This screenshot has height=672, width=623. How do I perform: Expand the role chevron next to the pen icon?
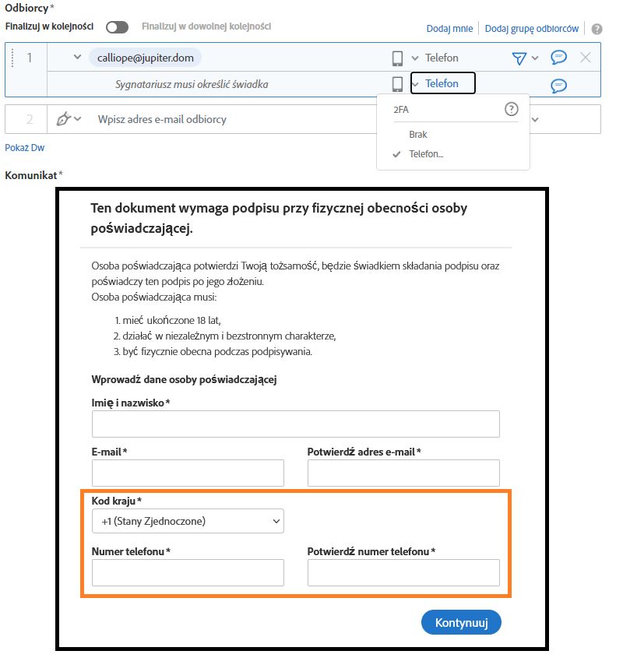pos(78,118)
